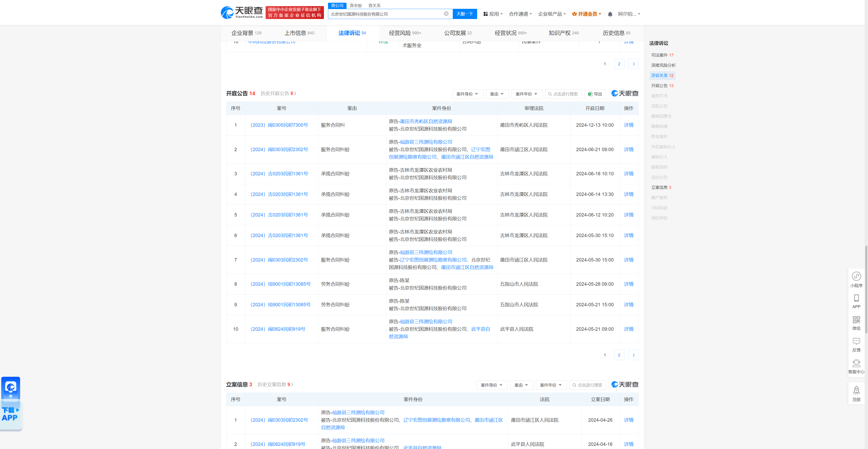Open the 应用 apps menu

(x=493, y=14)
